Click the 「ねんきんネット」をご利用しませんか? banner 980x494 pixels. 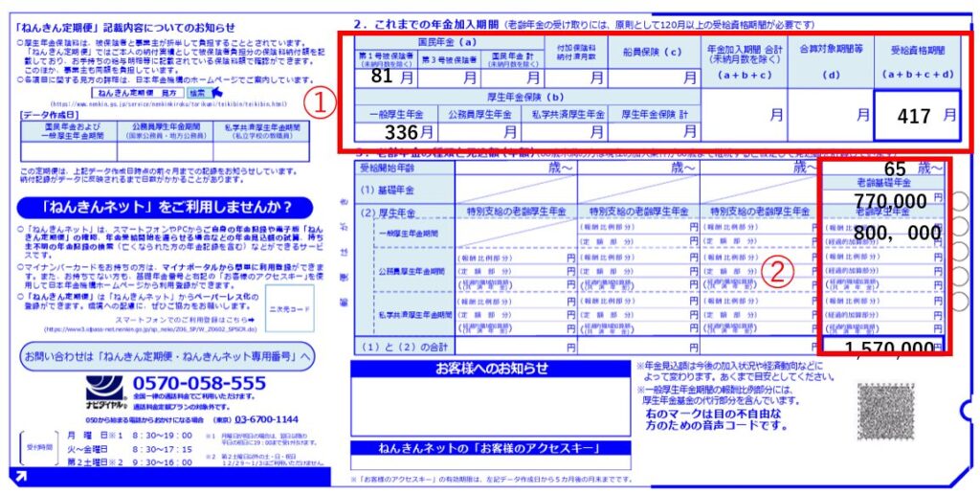point(166,208)
